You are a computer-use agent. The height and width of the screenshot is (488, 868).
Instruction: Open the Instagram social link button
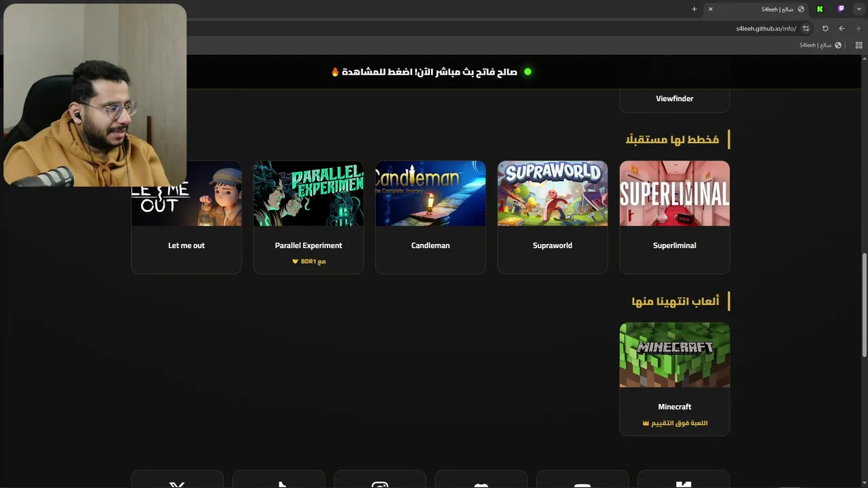coord(380,479)
